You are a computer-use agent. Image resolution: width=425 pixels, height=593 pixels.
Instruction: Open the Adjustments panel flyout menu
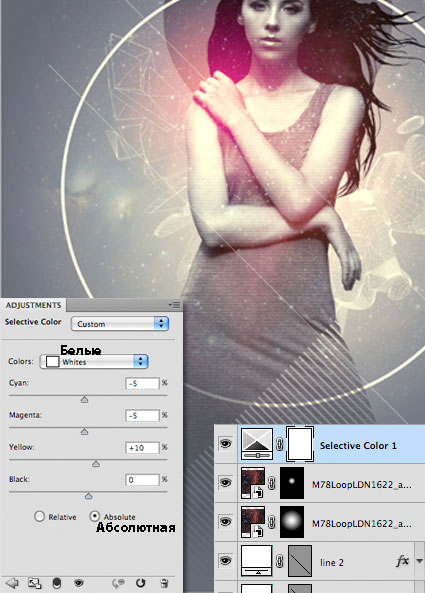[174, 304]
